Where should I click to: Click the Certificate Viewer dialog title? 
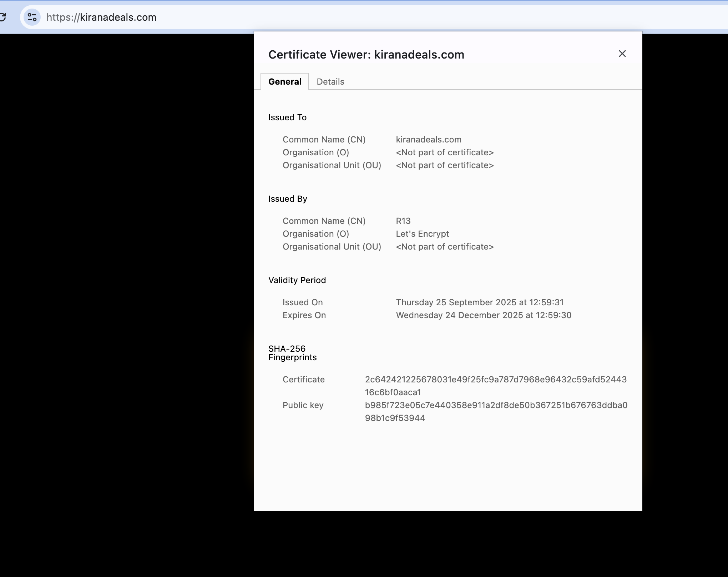pos(366,55)
